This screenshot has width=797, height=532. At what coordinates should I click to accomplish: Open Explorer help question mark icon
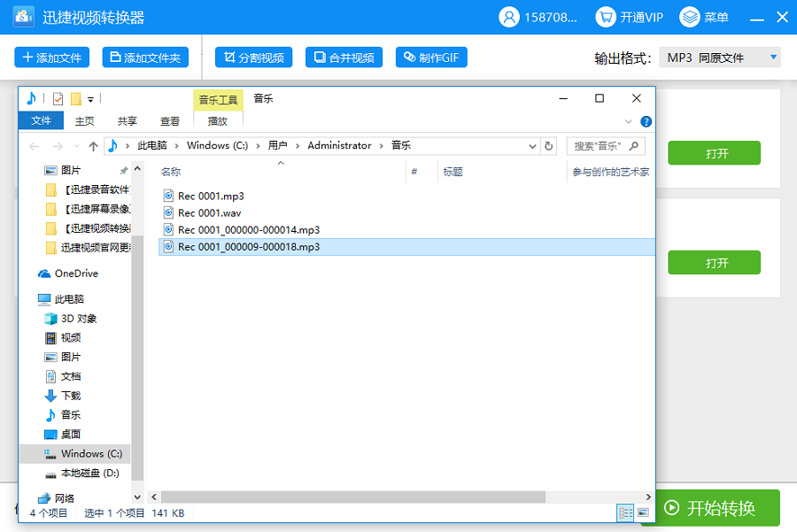pos(646,121)
